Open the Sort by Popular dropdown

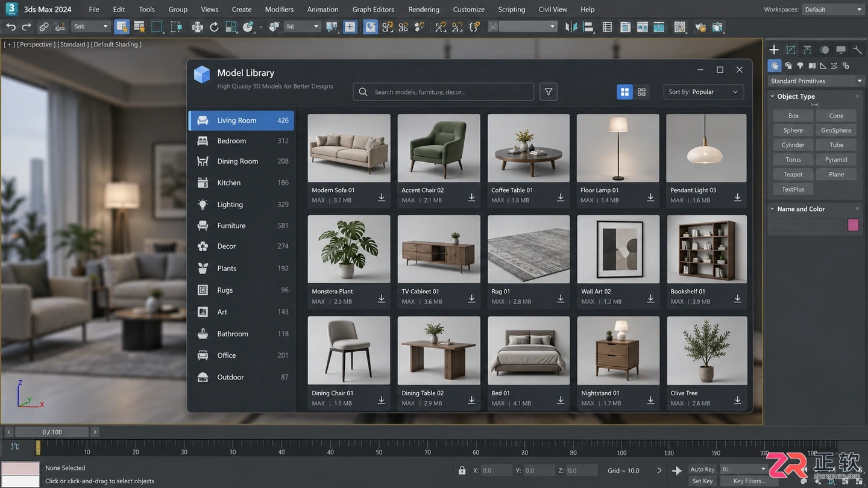(x=703, y=92)
